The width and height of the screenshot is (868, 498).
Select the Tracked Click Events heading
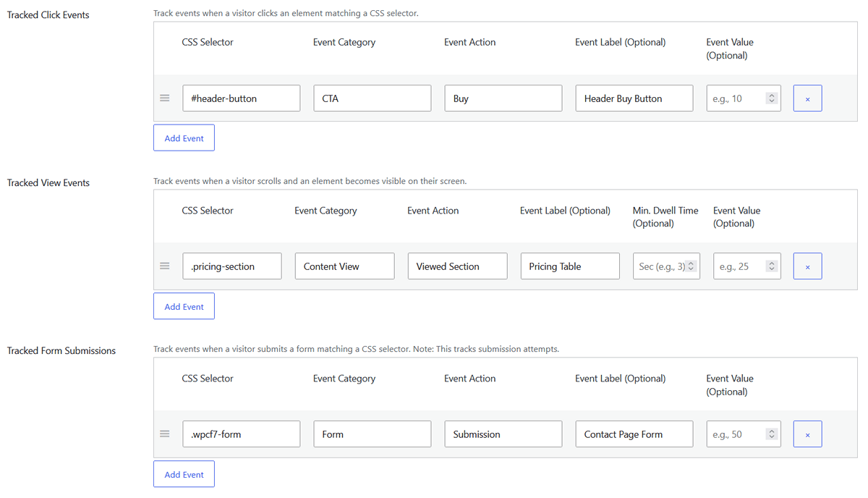[48, 14]
